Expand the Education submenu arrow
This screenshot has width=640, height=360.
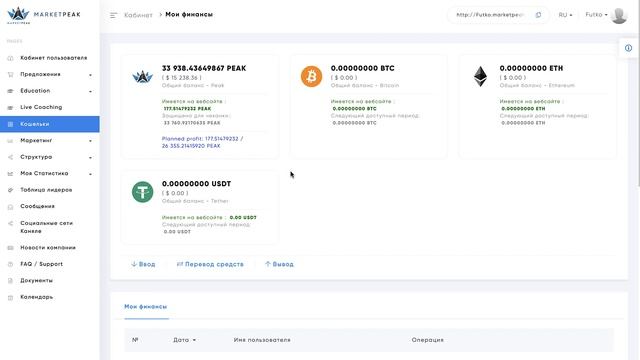tap(91, 91)
